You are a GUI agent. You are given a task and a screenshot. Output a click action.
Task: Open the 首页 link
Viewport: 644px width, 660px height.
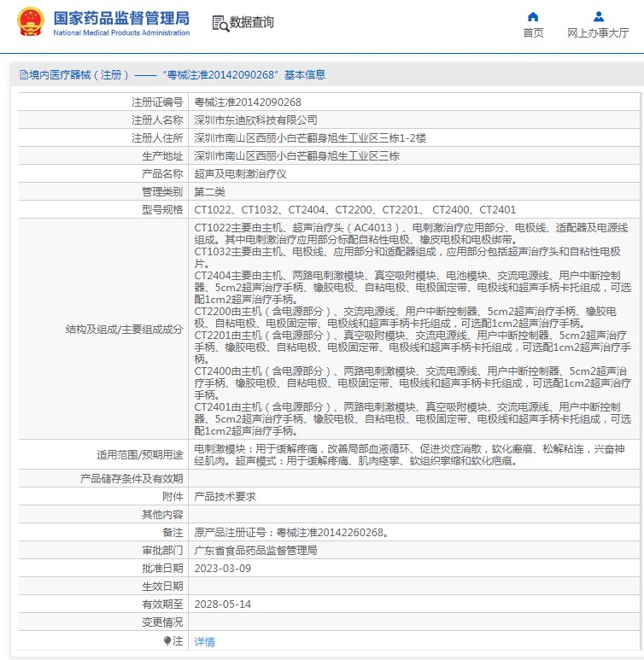[x=533, y=32]
